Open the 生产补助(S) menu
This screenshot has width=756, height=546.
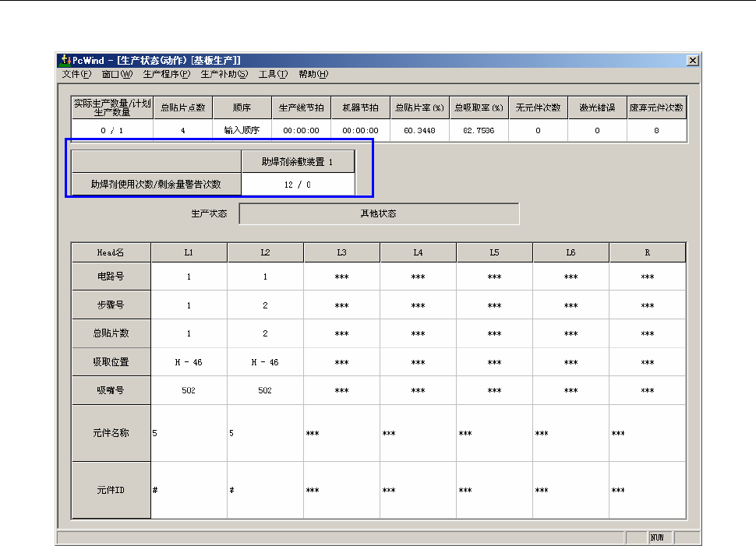tap(224, 74)
